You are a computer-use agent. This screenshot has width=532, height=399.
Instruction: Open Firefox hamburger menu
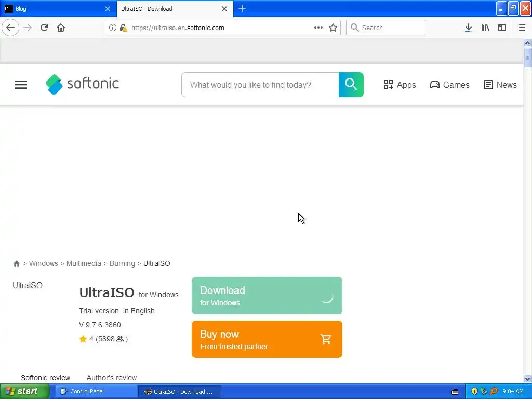pos(522,28)
